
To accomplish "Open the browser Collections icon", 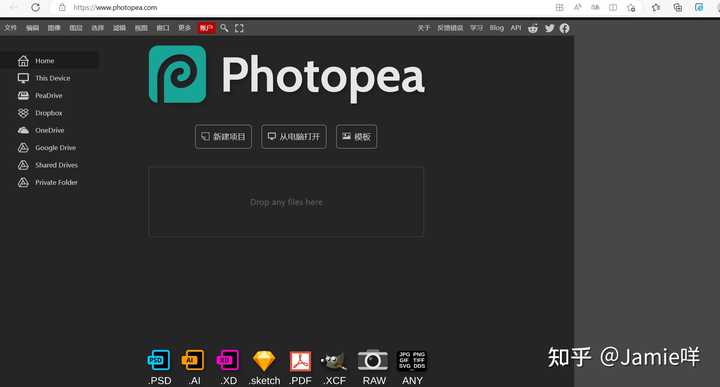I will coord(677,7).
